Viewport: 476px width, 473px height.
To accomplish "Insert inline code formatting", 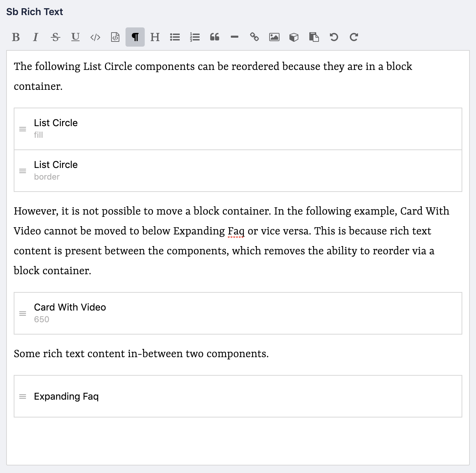I will 95,37.
